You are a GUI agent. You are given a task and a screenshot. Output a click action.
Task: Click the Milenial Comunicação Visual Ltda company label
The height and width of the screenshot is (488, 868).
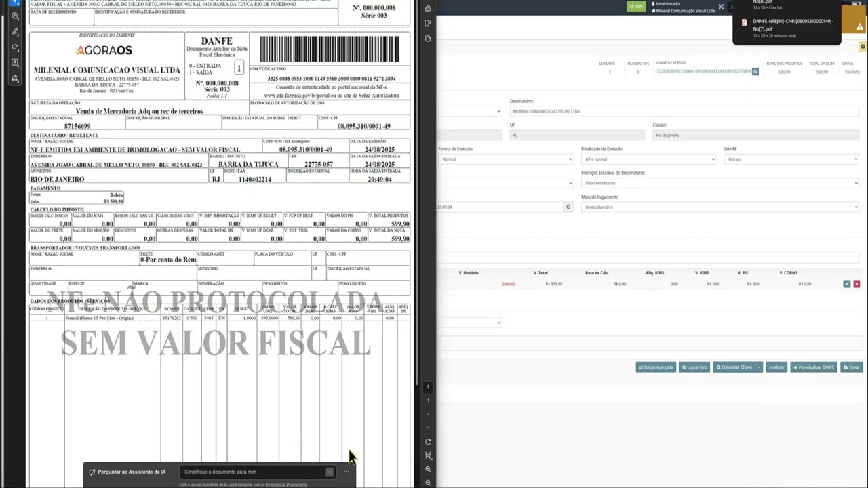[x=682, y=11]
